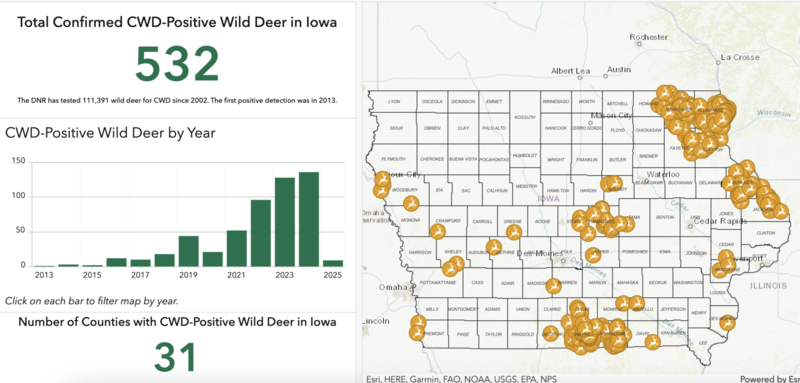Click the upper-right deer marker in Shelby County
Screen dimensions: 800x383
pyautogui.click(x=457, y=263)
